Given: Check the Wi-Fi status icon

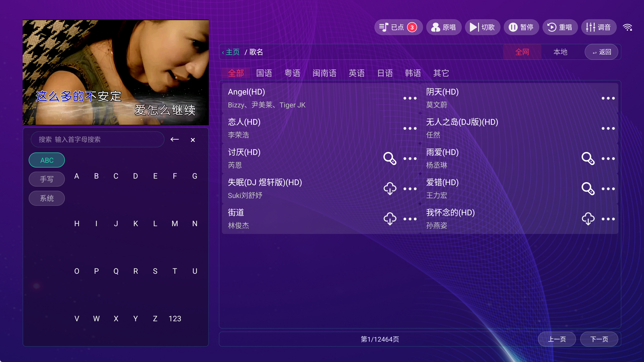Looking at the screenshot, I should coord(628,27).
